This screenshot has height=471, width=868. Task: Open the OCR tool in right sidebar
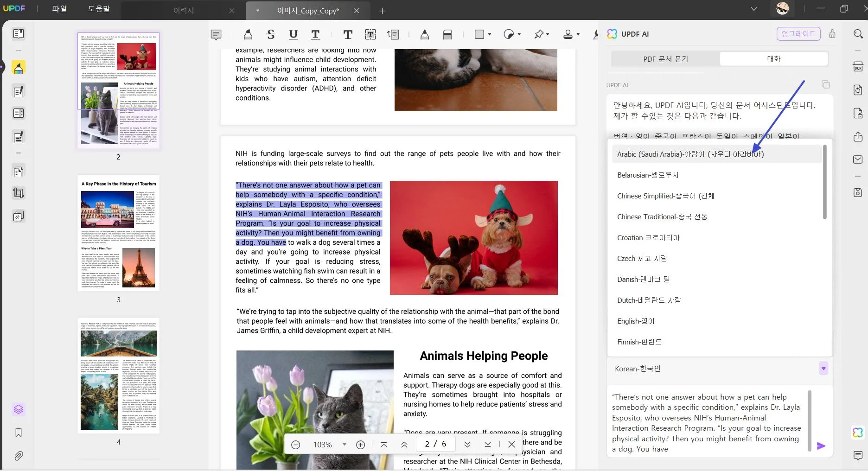pos(858,67)
